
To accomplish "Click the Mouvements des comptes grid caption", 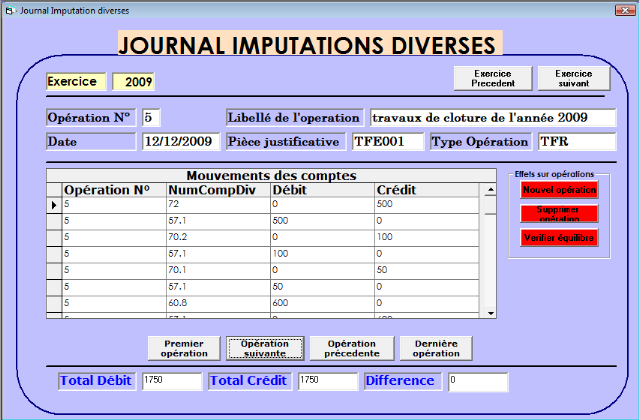I will coord(271,176).
